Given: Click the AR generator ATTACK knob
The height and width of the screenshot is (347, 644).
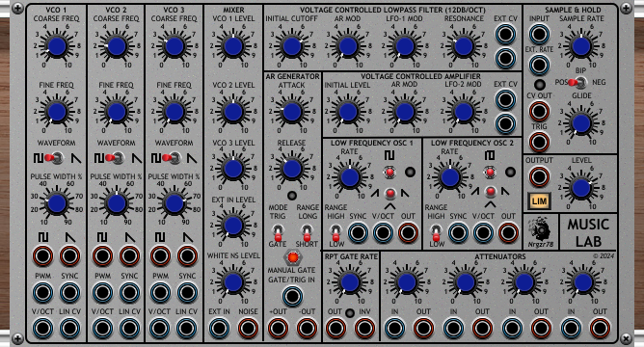Looking at the screenshot, I should click(292, 111).
